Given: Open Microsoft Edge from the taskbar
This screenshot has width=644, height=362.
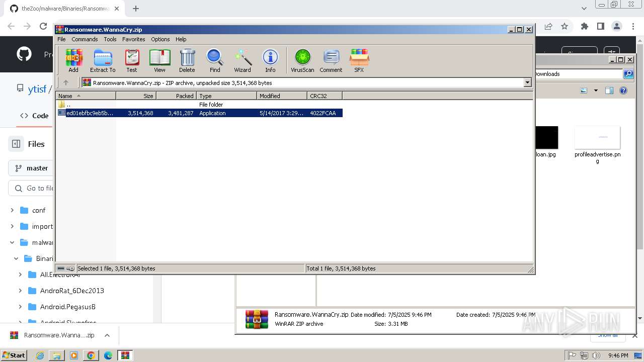Looking at the screenshot, I should pos(108,355).
